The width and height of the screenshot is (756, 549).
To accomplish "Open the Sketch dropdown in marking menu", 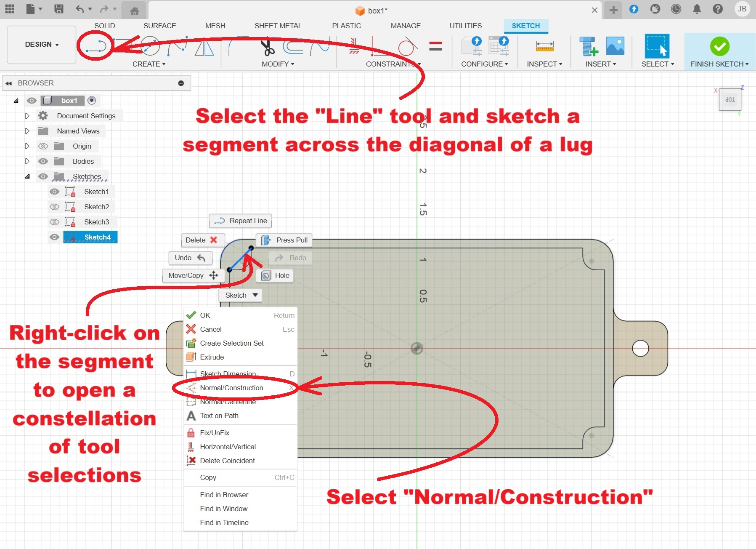I will point(241,295).
